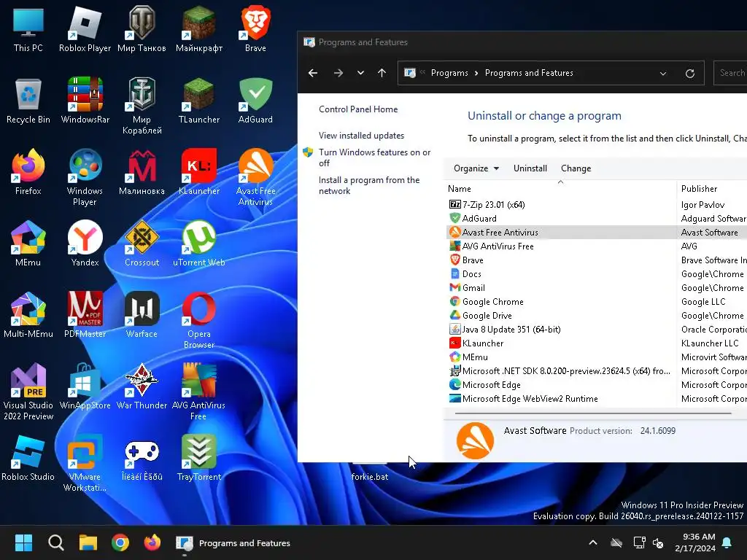Click Programs in the breadcrumb path
The image size is (747, 560).
pyautogui.click(x=449, y=73)
